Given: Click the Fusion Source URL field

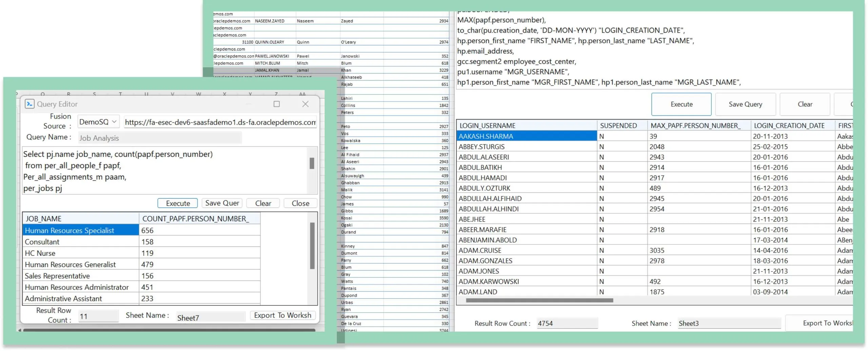Looking at the screenshot, I should tap(219, 122).
